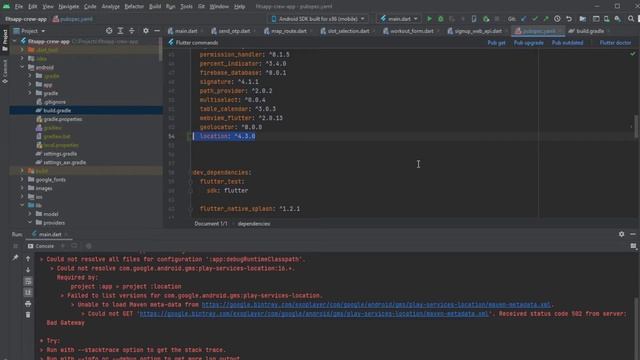Image resolution: width=640 pixels, height=360 pixels.
Task: Click the Git update project arrow icon
Action: 524,19
